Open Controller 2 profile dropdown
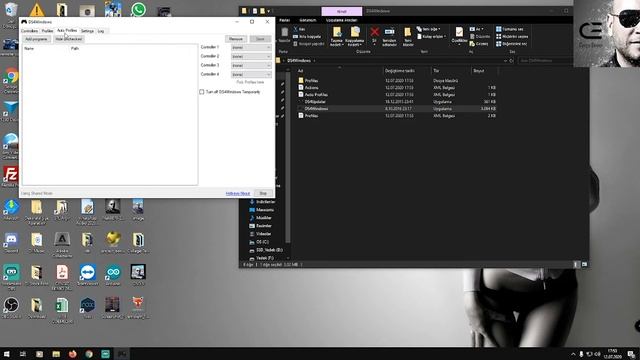 (251, 56)
